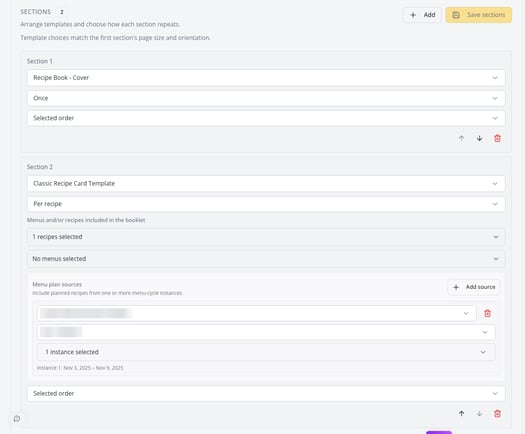This screenshot has height=434, width=525.
Task: Expand the No menus selected picker
Action: click(266, 259)
